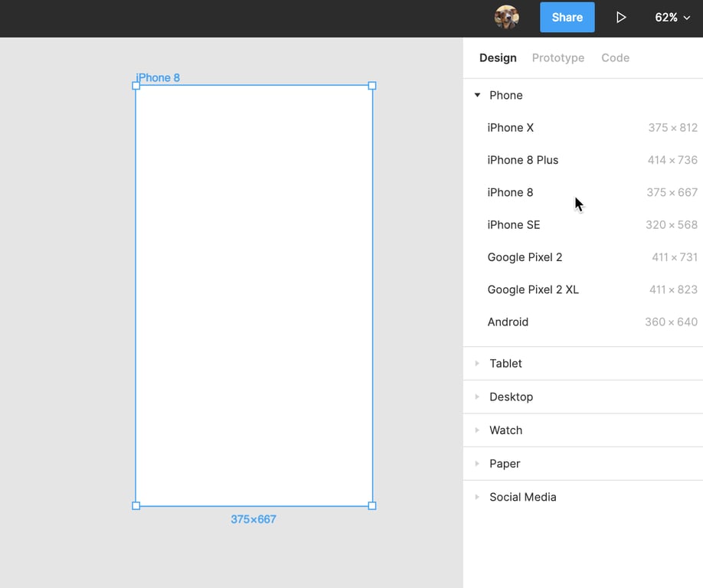Image resolution: width=703 pixels, height=588 pixels.
Task: Choose the Android 360 × 640 preset
Action: point(508,322)
